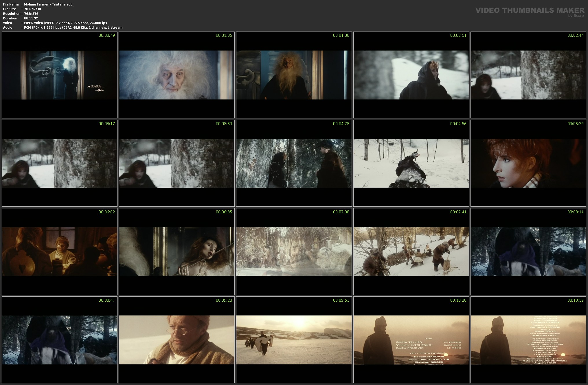The width and height of the screenshot is (588, 385).
Task: Select the thumbnail at 00:00:49
Action: click(x=60, y=75)
